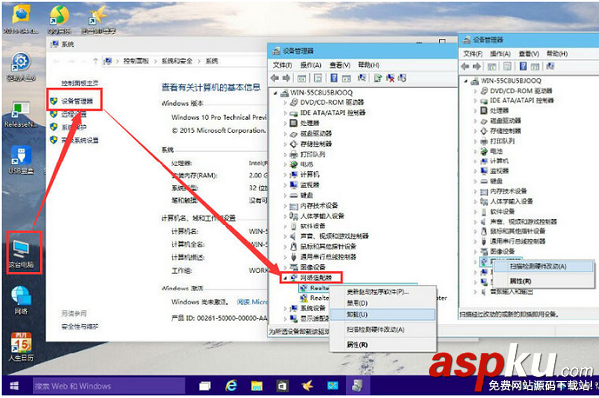Collapse the WIN-55C8U5BJOOQ root in middle Device Manager
The width and height of the screenshot is (599, 398).
(x=275, y=93)
